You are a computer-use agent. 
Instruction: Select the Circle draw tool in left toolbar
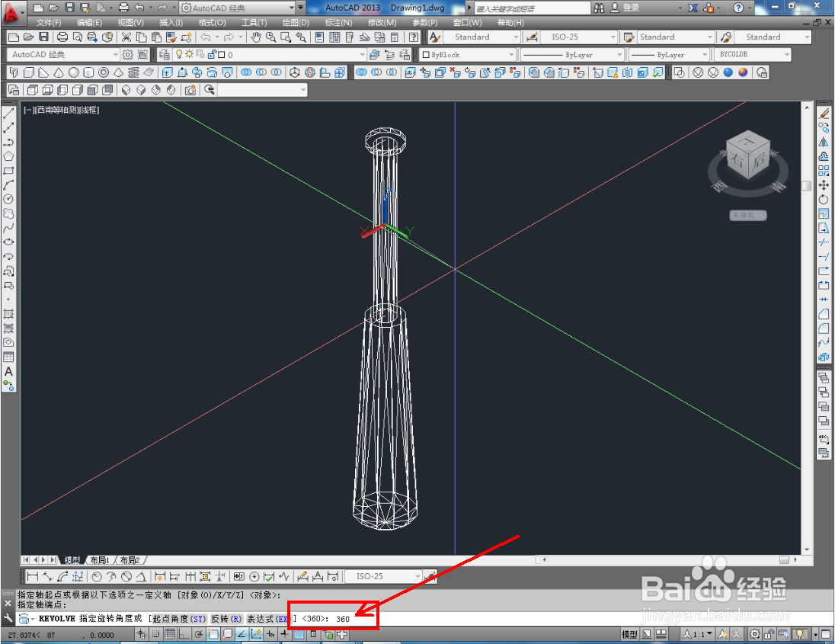[x=8, y=199]
